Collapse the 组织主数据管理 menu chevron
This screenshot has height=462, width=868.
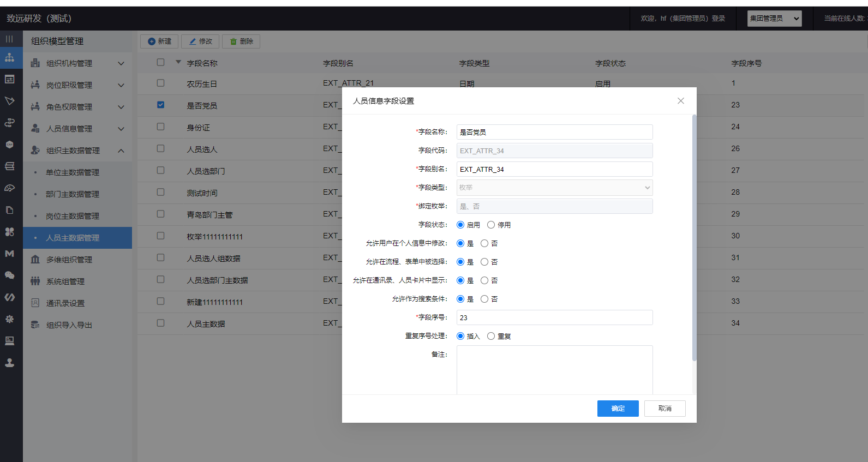[121, 151]
